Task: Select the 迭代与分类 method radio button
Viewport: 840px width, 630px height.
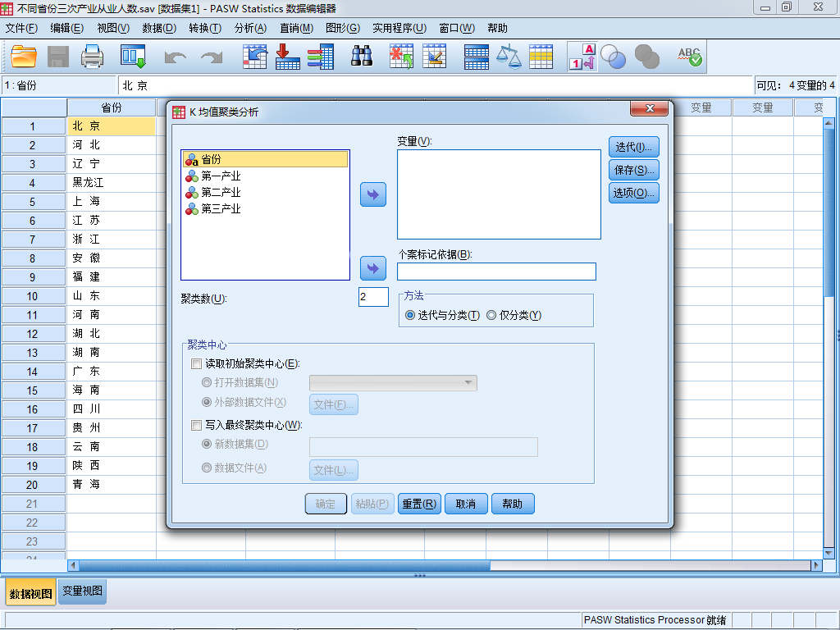Action: click(410, 315)
